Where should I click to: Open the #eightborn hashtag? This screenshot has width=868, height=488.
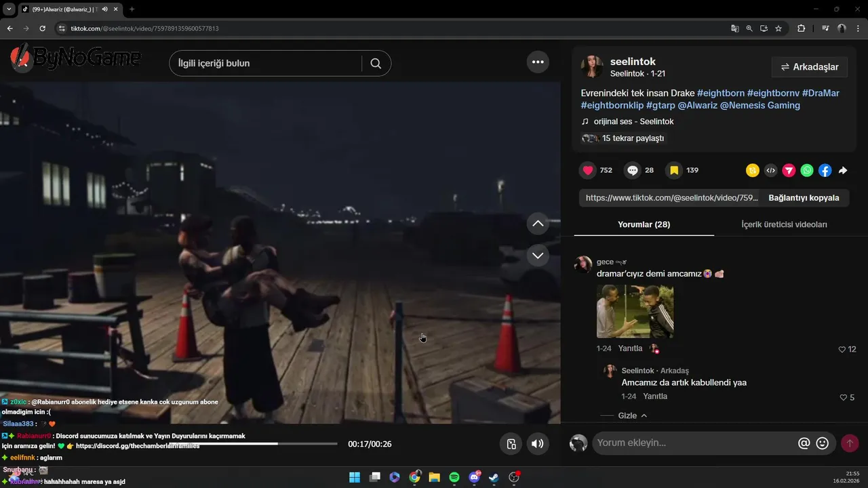[x=721, y=93]
